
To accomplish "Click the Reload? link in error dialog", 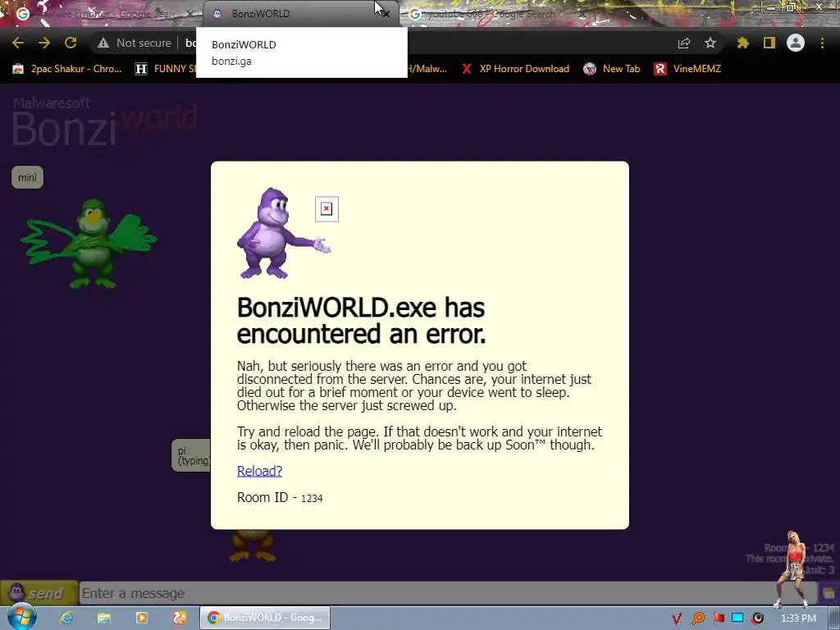I will (259, 471).
